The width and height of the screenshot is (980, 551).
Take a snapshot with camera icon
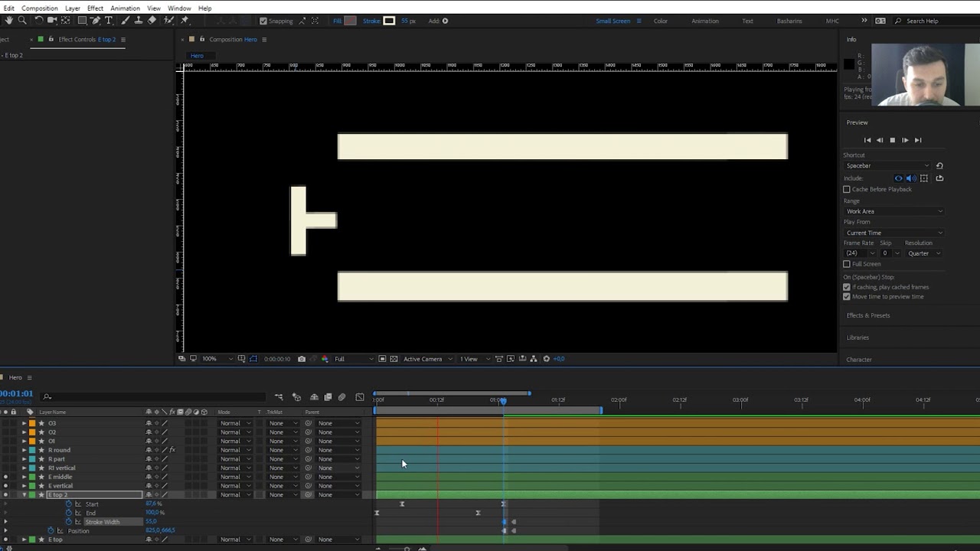(x=302, y=359)
